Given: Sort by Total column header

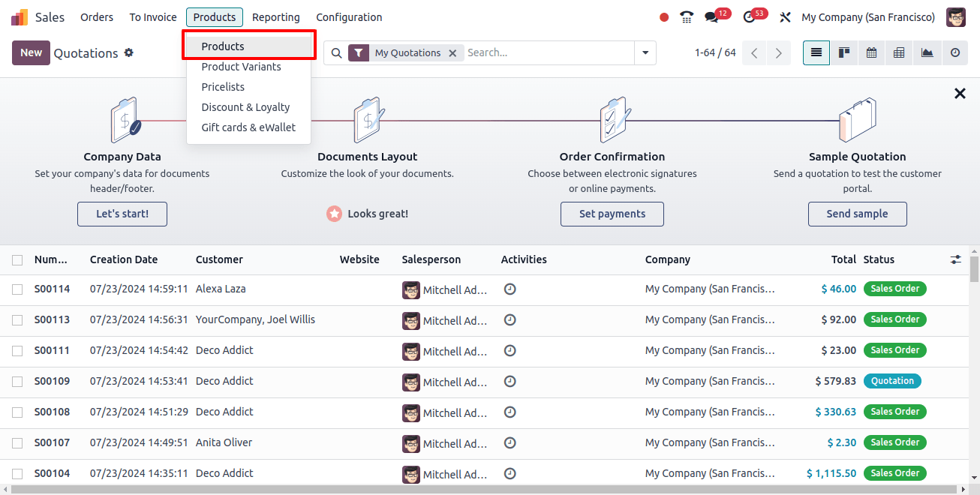Looking at the screenshot, I should [843, 259].
